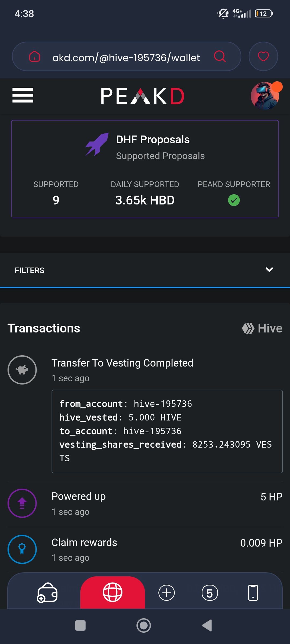This screenshot has width=290, height=644.
Task: Tap the PeakD supporter green checkmark
Action: (234, 200)
